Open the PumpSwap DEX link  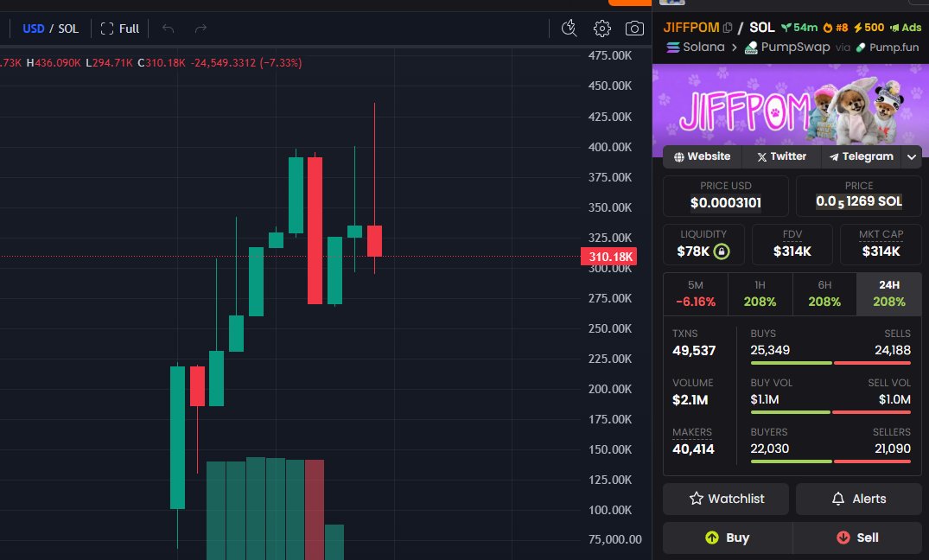(x=787, y=47)
